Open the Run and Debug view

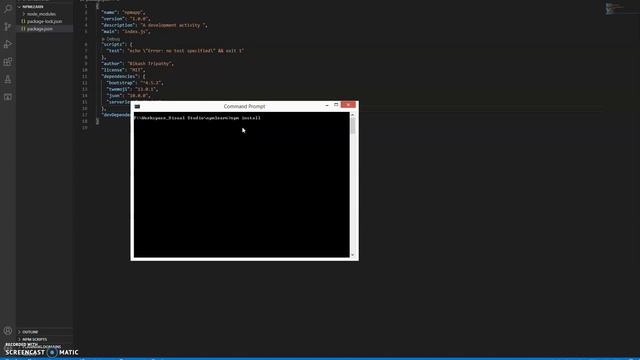7,44
